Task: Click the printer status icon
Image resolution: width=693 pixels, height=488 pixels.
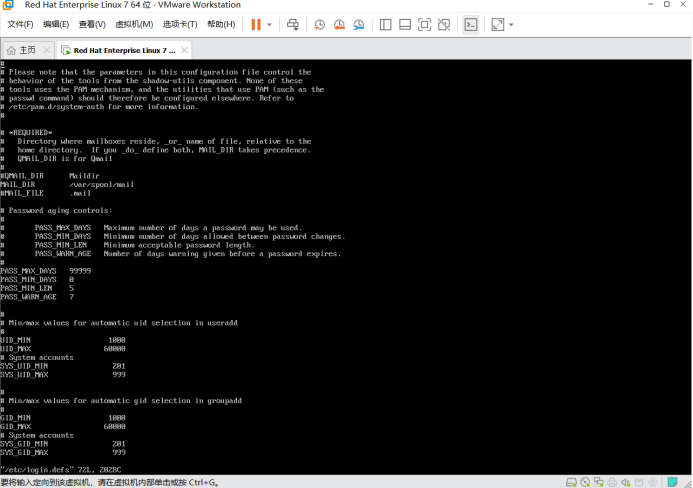Action: pyautogui.click(x=612, y=482)
